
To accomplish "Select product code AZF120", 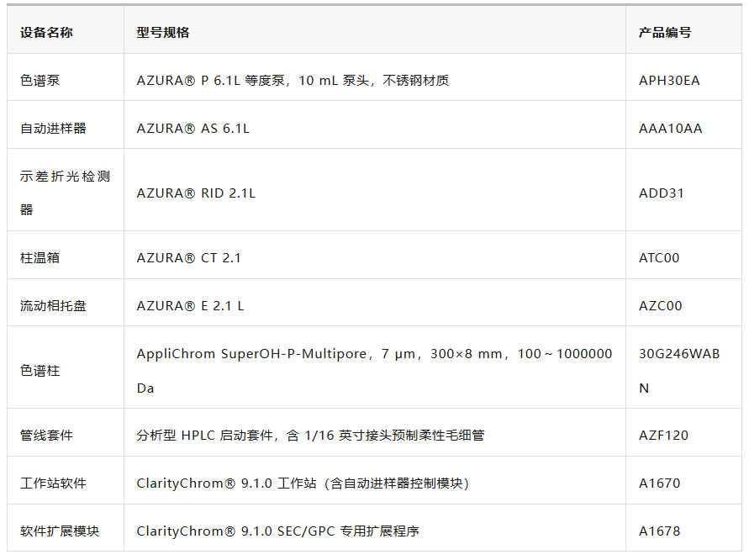I will (683, 432).
